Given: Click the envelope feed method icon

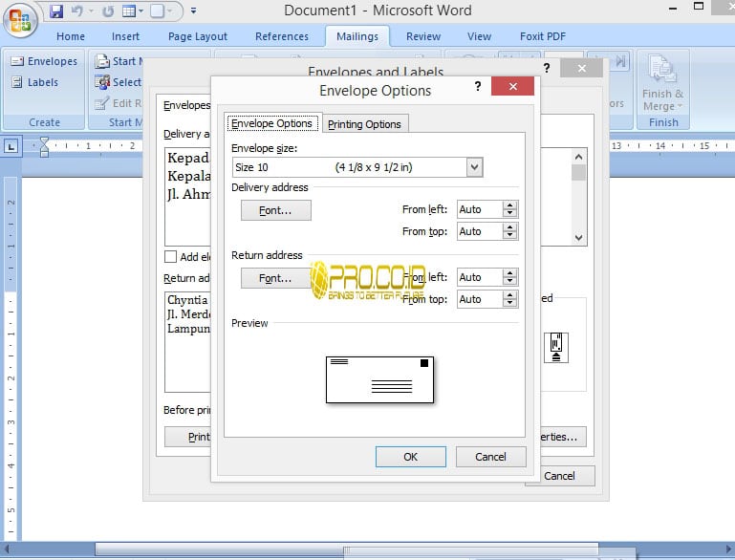Looking at the screenshot, I should pyautogui.click(x=556, y=348).
